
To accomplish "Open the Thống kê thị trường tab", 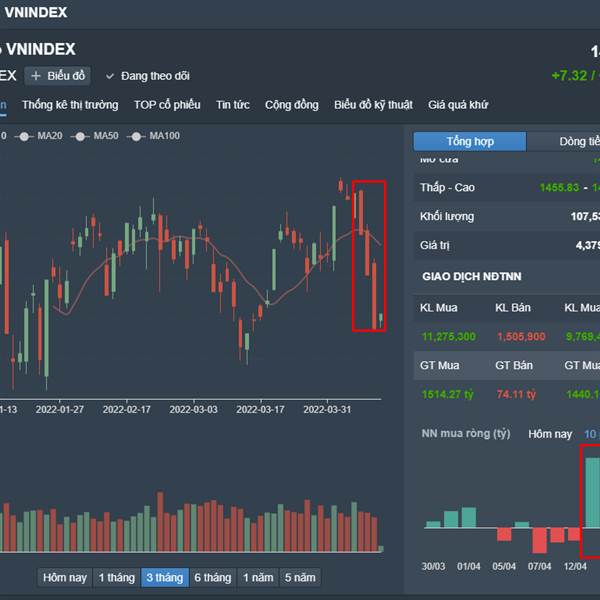I will [x=70, y=105].
